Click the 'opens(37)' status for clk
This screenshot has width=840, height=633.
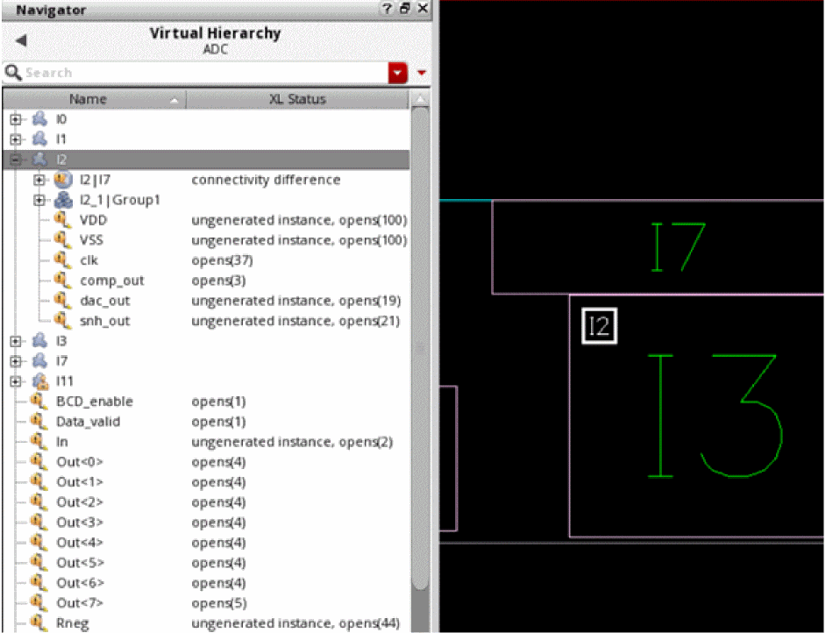pyautogui.click(x=222, y=260)
